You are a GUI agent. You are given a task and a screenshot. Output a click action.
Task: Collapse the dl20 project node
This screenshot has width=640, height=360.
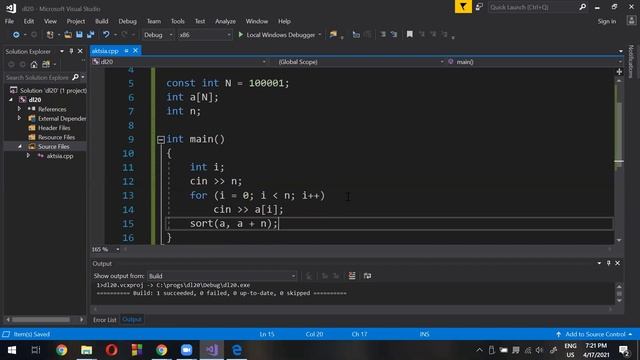tap(11, 100)
